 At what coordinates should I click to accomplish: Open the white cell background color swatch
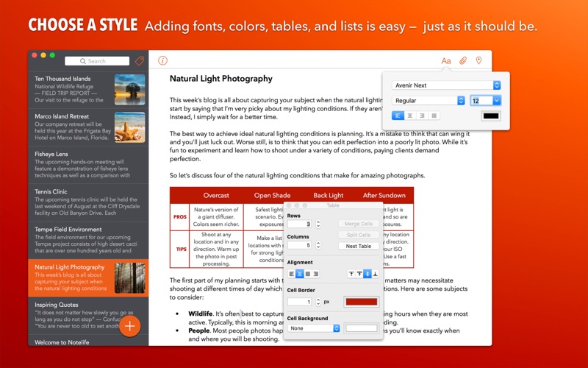tap(361, 328)
